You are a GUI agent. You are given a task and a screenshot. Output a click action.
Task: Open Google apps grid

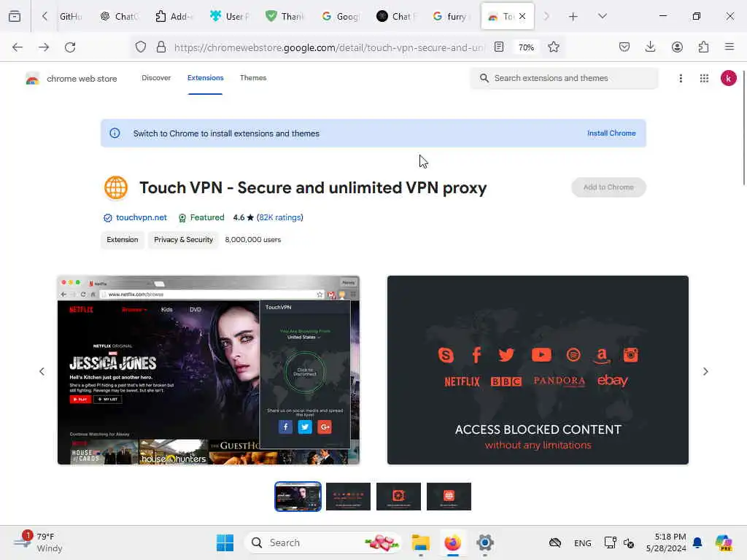704,78
